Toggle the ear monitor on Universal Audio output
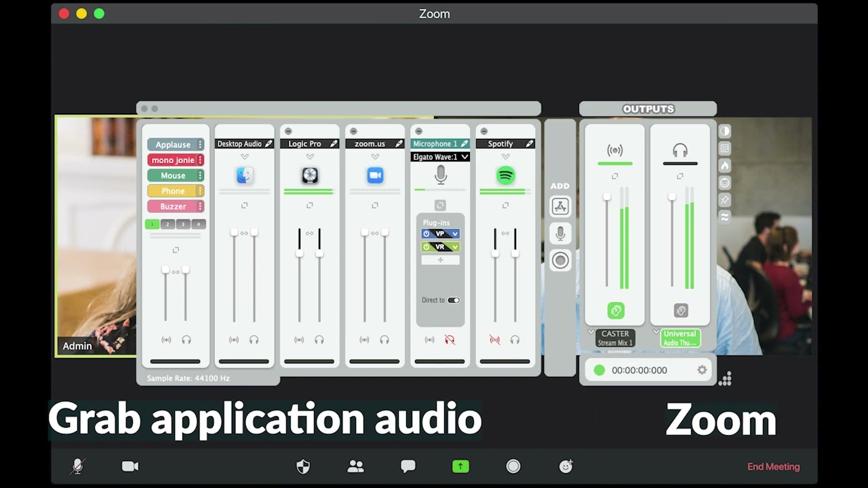This screenshot has height=488, width=868. [x=681, y=310]
